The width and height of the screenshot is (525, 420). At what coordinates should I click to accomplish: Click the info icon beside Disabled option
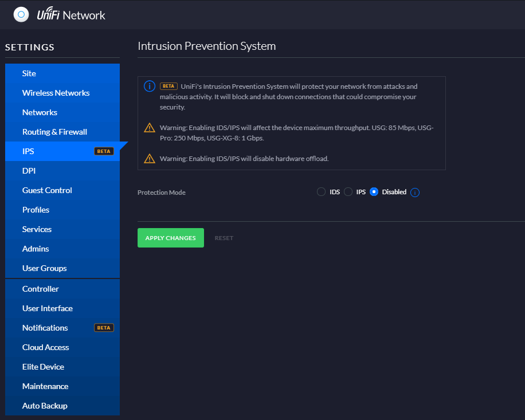[x=416, y=193]
